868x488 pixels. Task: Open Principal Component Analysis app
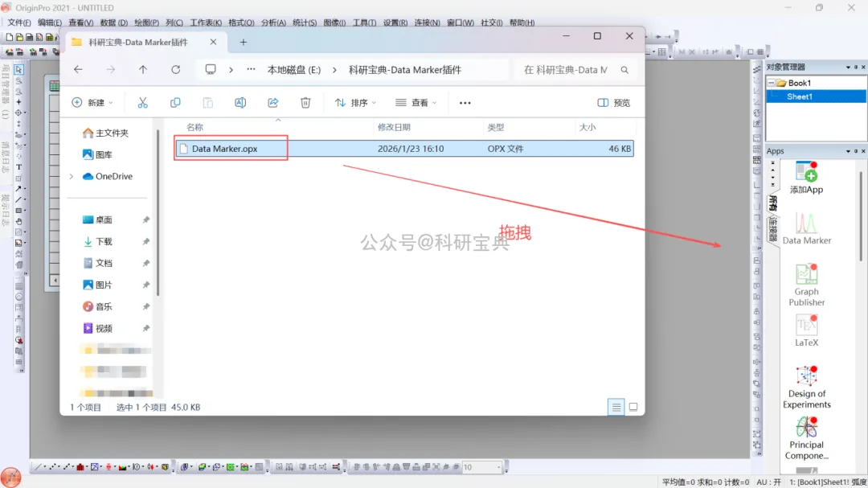[x=806, y=438]
